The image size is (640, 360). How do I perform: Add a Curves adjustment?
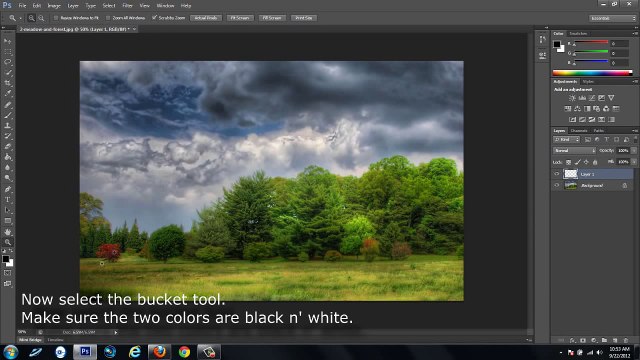[x=592, y=98]
